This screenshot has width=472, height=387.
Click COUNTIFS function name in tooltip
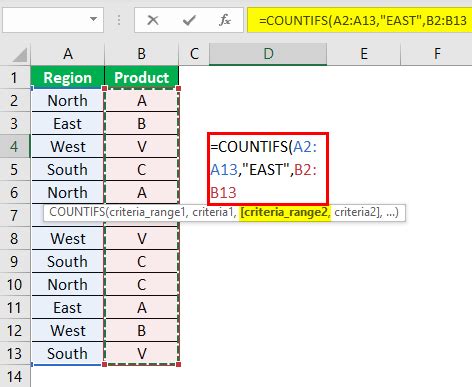click(x=77, y=212)
